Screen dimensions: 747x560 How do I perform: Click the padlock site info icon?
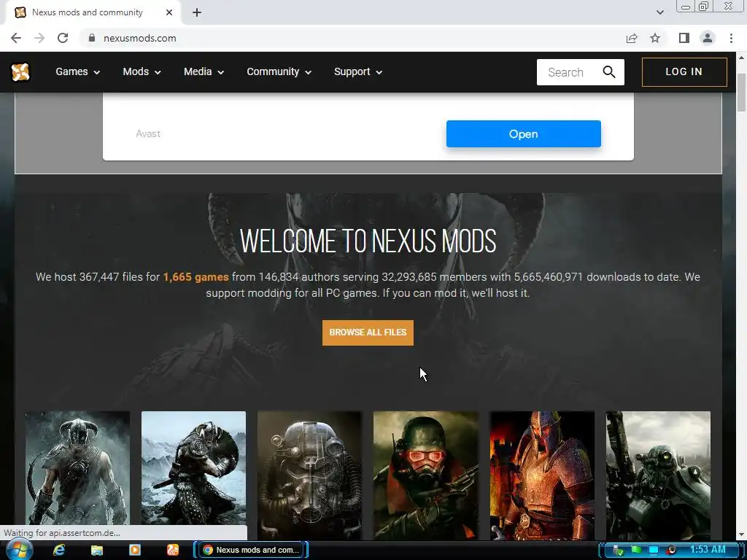(92, 38)
